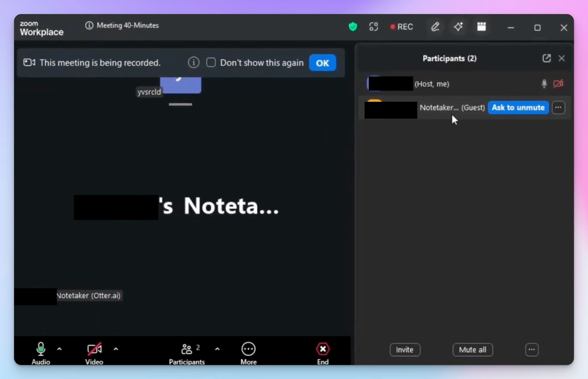Open more options at Participants panel bottom
This screenshot has width=588, height=379.
[x=532, y=350]
